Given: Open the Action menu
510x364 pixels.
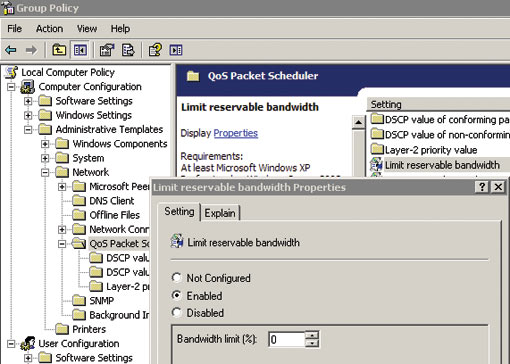Looking at the screenshot, I should pos(49,29).
